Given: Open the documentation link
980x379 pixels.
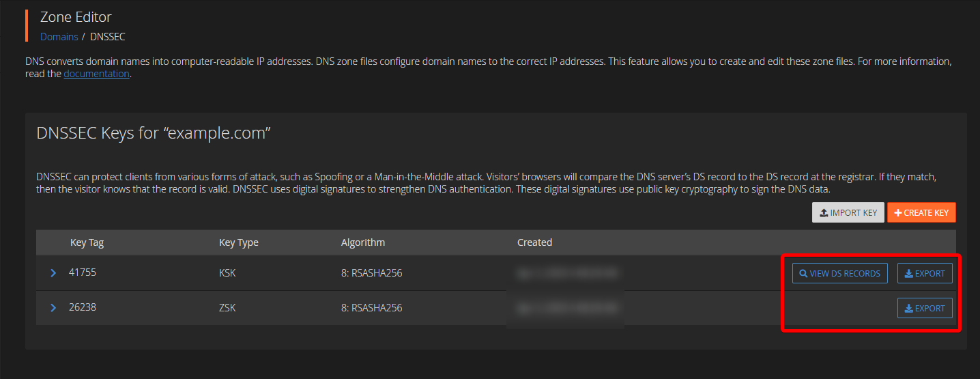Looking at the screenshot, I should click(96, 74).
